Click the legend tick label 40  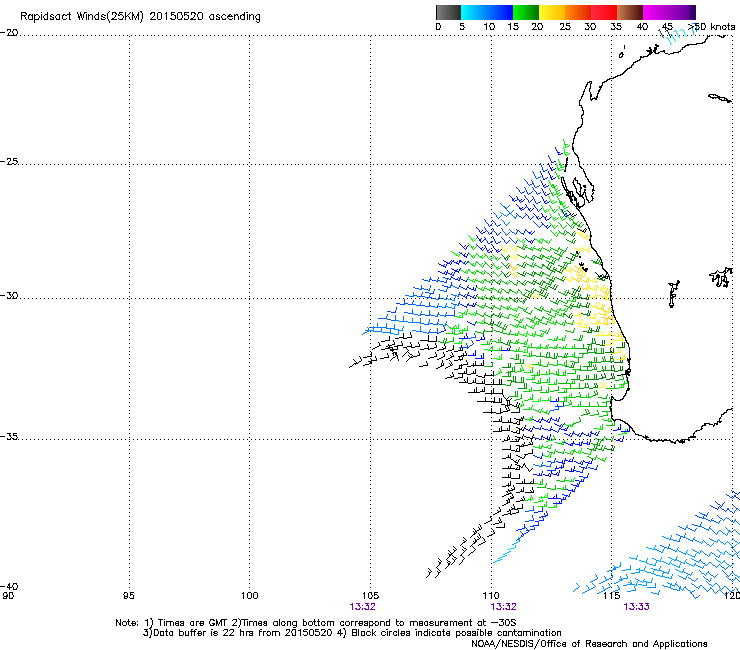(x=642, y=27)
